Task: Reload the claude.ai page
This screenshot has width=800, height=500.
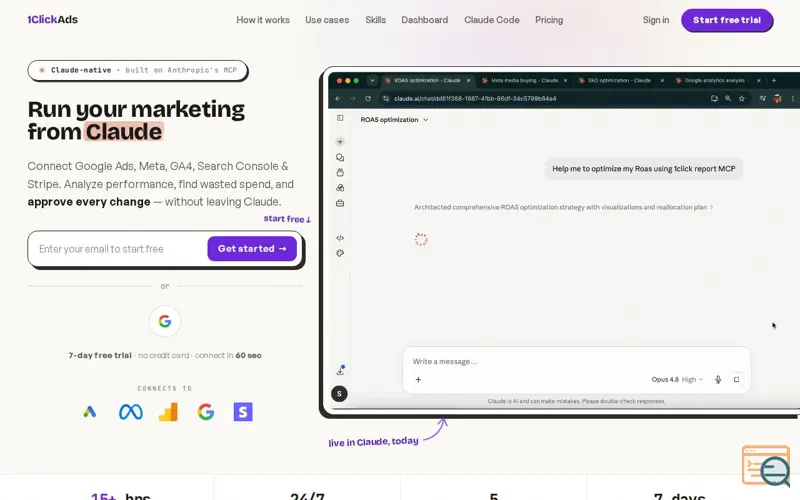Action: click(368, 98)
